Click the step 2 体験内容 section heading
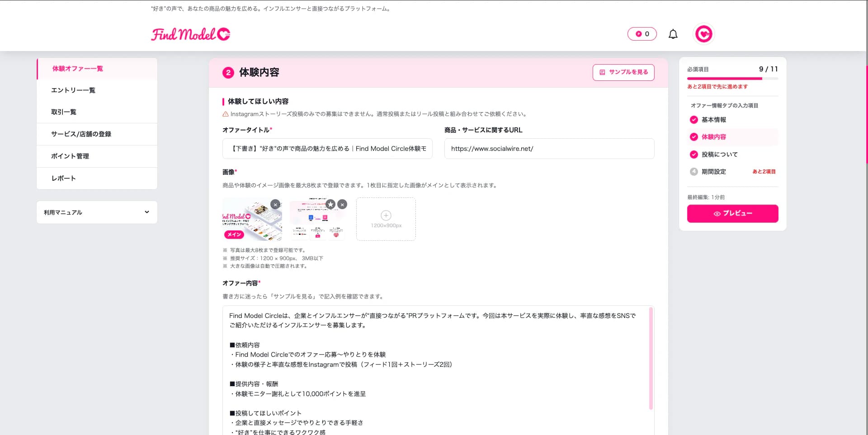 point(251,72)
